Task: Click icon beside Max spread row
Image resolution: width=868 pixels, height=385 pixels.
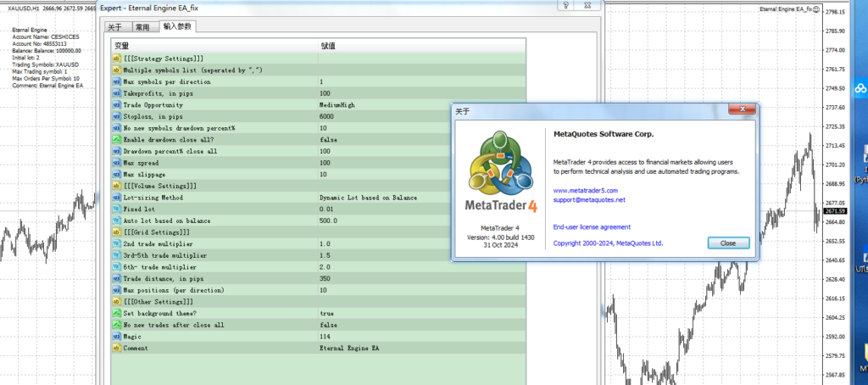Action: 116,163
